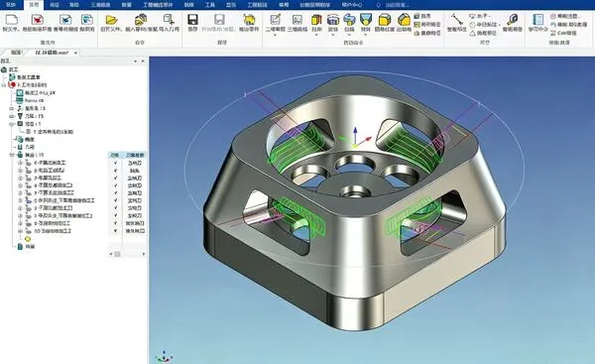Click the dark blue bird template icon

65,20
